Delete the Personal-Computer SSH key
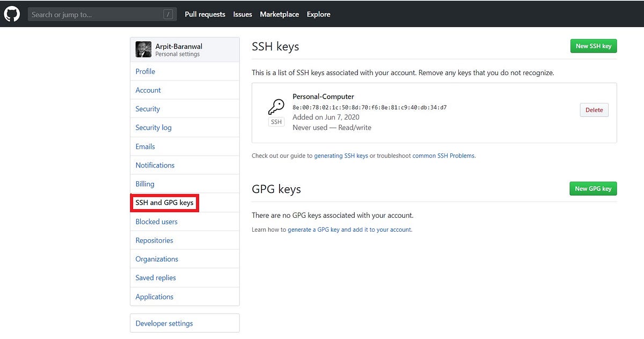The image size is (644, 339). 594,109
